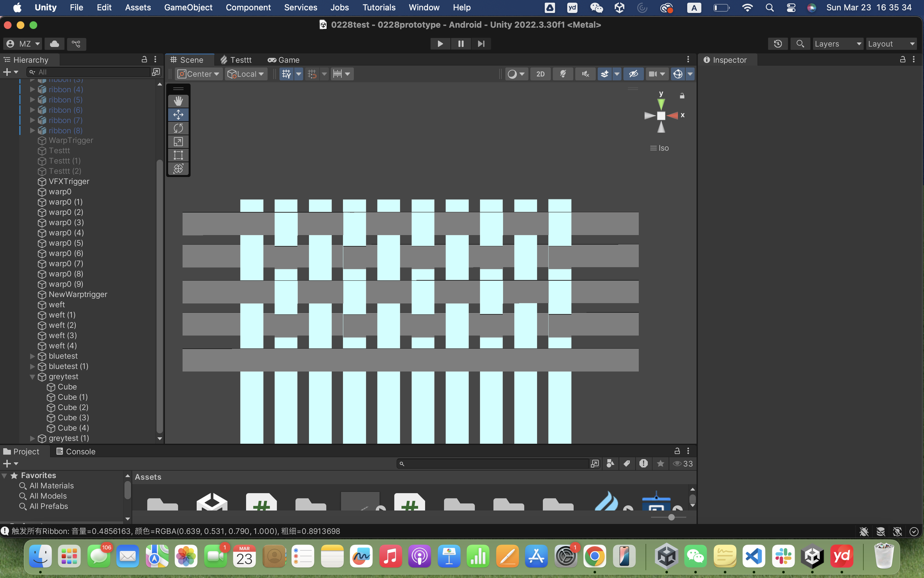Select the Move tool in the Scene toolbar
This screenshot has width=924, height=578.
(178, 114)
